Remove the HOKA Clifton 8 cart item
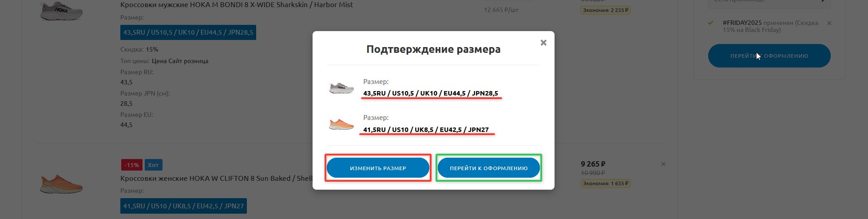The image size is (868, 219). pos(663,164)
